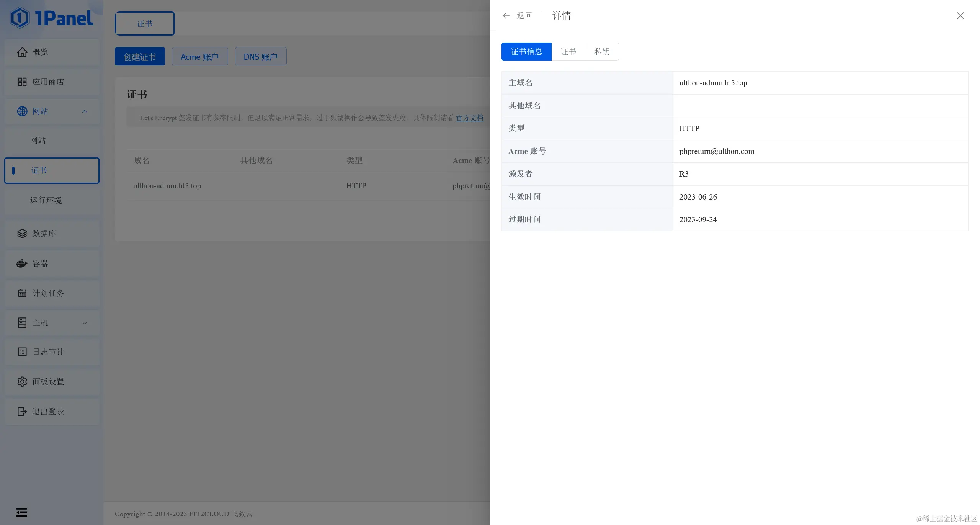The height and width of the screenshot is (525, 980).
Task: Collapse sidebar with bottom menu icon
Action: 22,512
